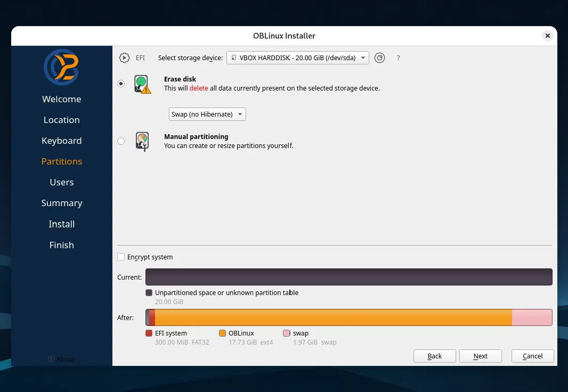Viewport: 568px width, 392px height.
Task: Go to the Welcome step
Action: click(62, 99)
